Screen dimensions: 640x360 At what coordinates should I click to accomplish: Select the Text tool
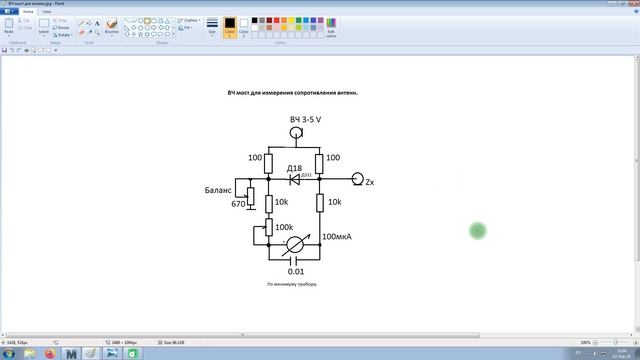coord(97,23)
